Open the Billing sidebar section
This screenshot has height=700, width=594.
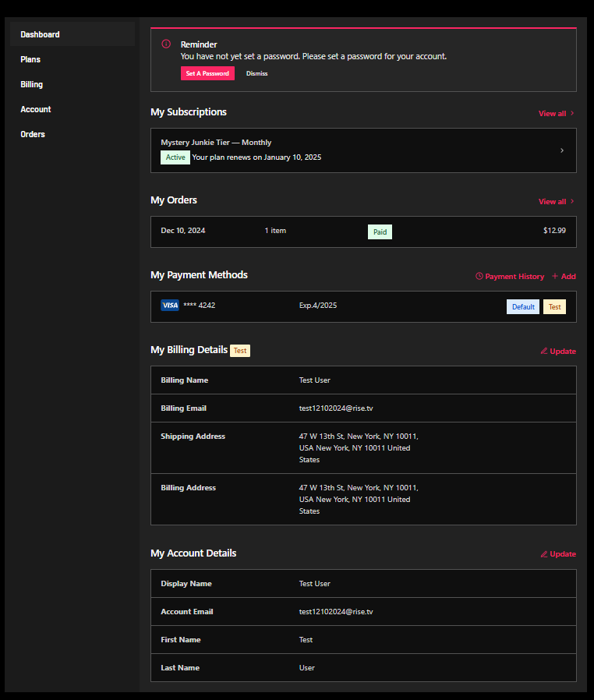click(x=32, y=84)
